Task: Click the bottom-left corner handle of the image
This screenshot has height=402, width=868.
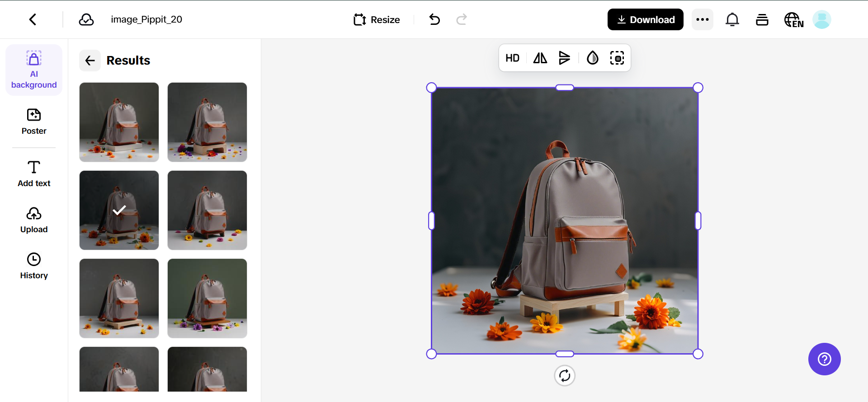Action: pos(432,354)
